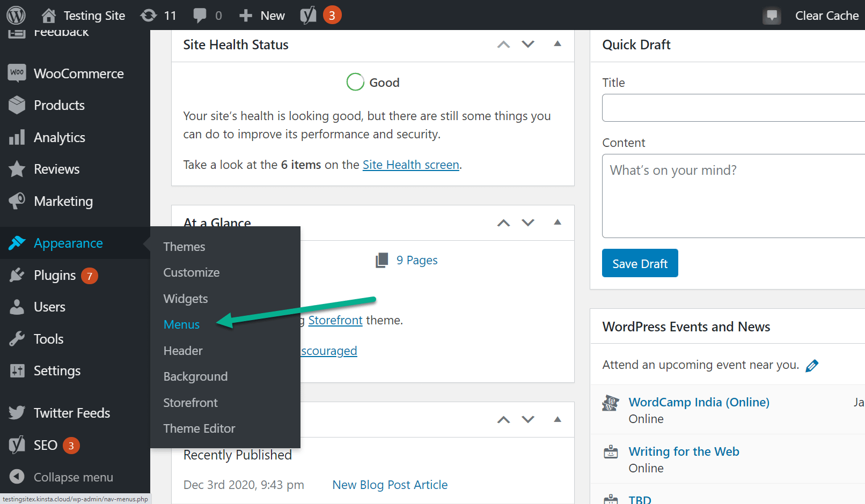Open Theme Editor from the submenu

coord(199,428)
